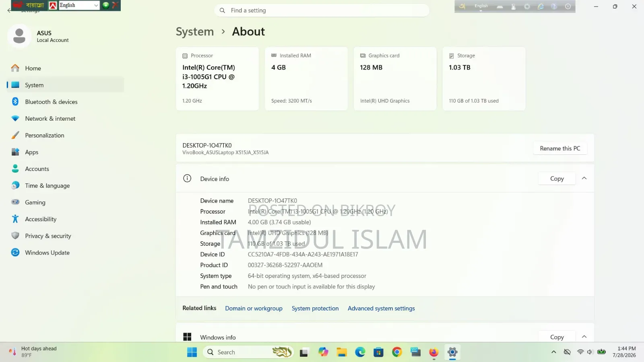The image size is (644, 362).
Task: Launch Firefox from the taskbar
Action: click(x=433, y=352)
